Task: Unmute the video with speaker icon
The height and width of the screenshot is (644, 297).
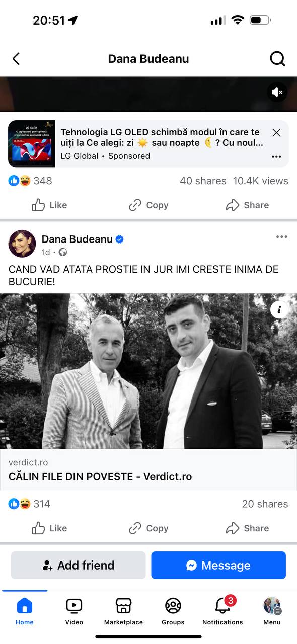Action: click(277, 92)
